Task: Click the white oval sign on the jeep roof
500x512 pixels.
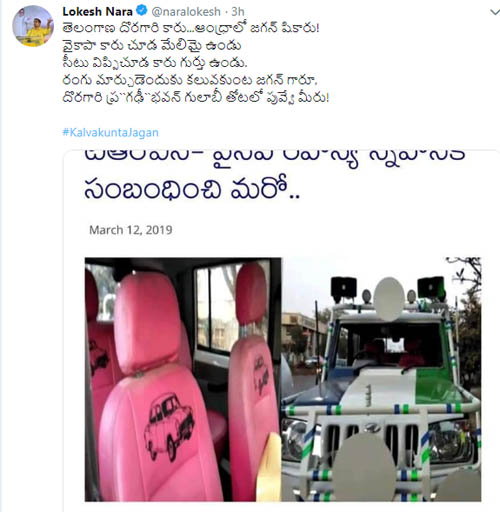Action: (389, 299)
